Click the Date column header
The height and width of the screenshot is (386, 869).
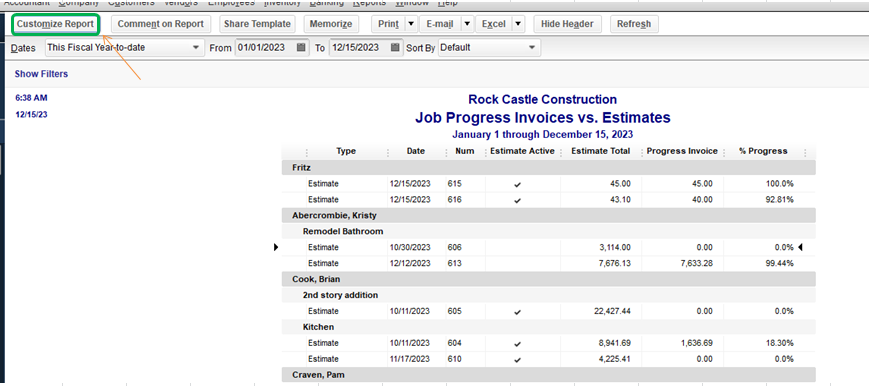[x=416, y=151]
